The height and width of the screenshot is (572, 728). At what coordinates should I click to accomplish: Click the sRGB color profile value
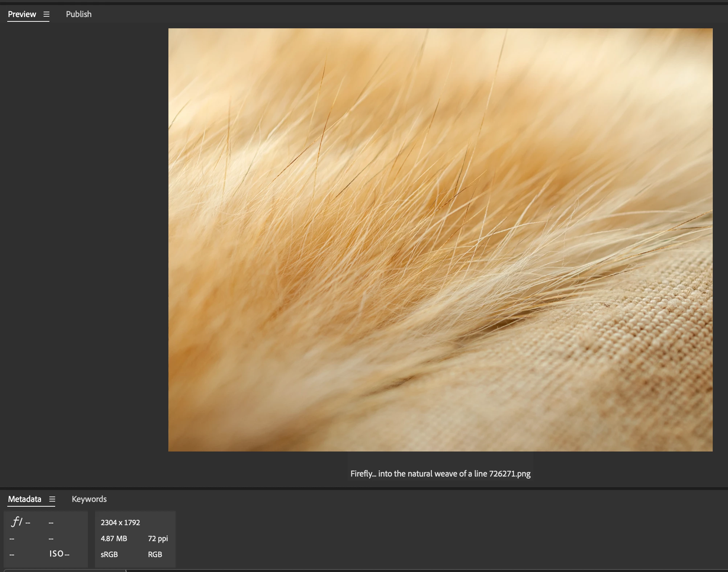pyautogui.click(x=109, y=555)
